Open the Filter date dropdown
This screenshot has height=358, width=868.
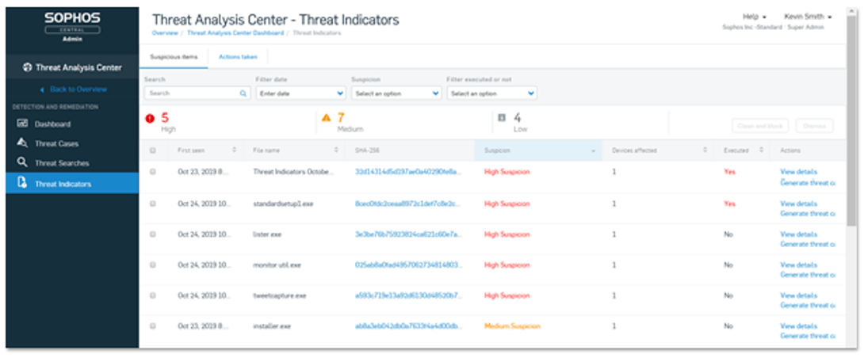300,93
